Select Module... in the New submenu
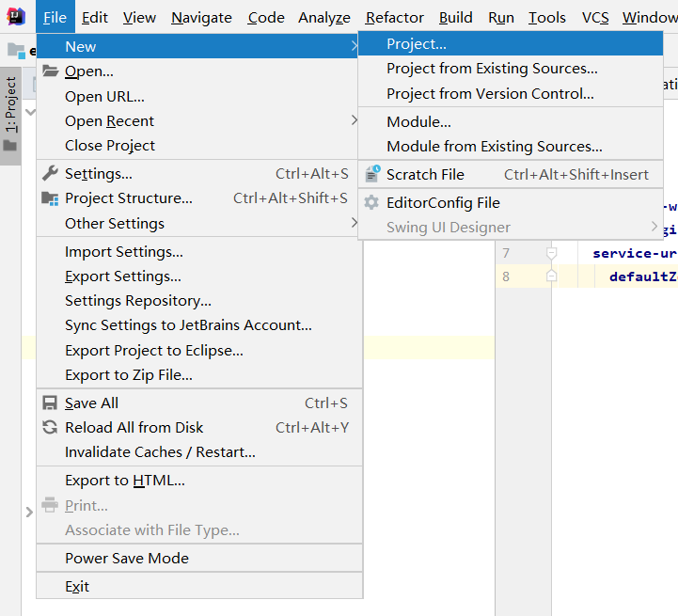Screen dimensions: 678x616 tap(511, 121)
